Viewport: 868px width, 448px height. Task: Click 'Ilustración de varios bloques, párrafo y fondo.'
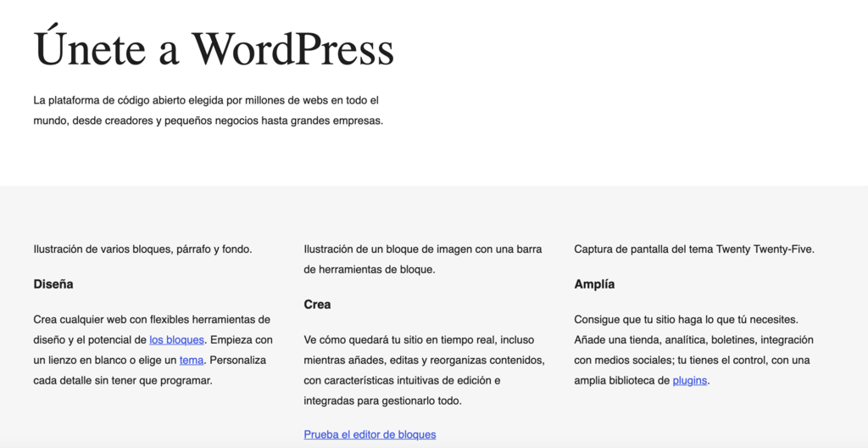point(142,249)
